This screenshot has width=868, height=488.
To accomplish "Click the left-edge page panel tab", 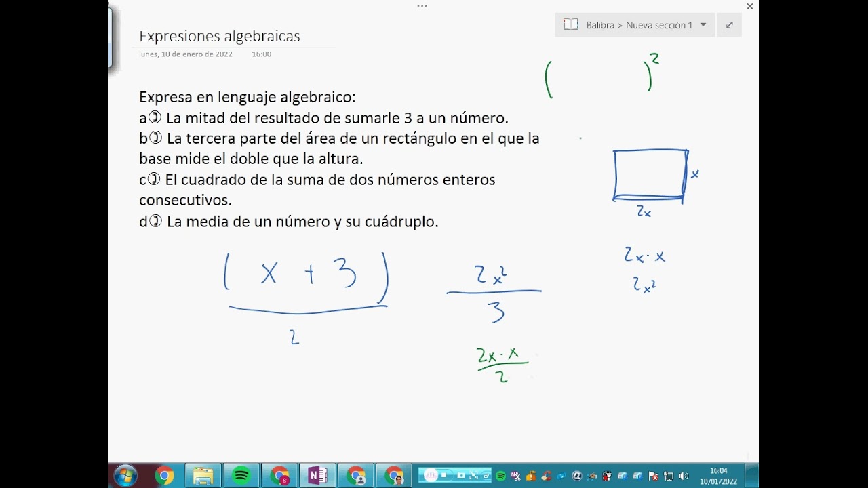I will pos(110,38).
